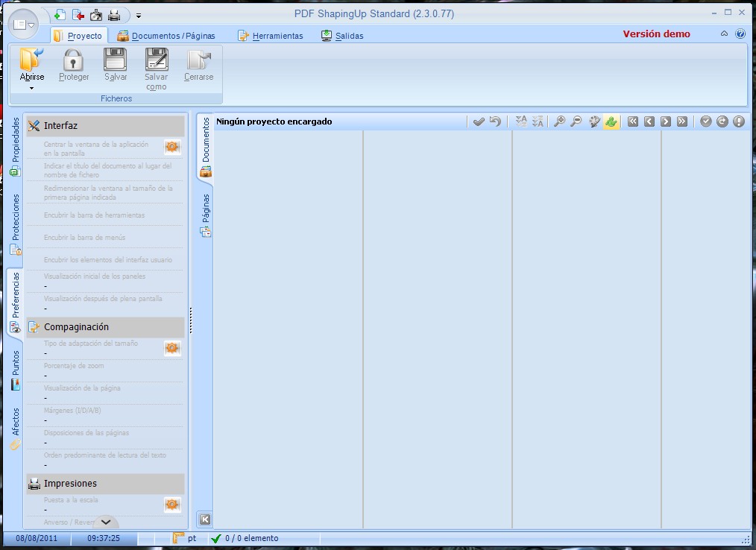Screen dimensions: 756x550
Task: Click the gear icon in the Interfaz section
Action: coord(172,147)
